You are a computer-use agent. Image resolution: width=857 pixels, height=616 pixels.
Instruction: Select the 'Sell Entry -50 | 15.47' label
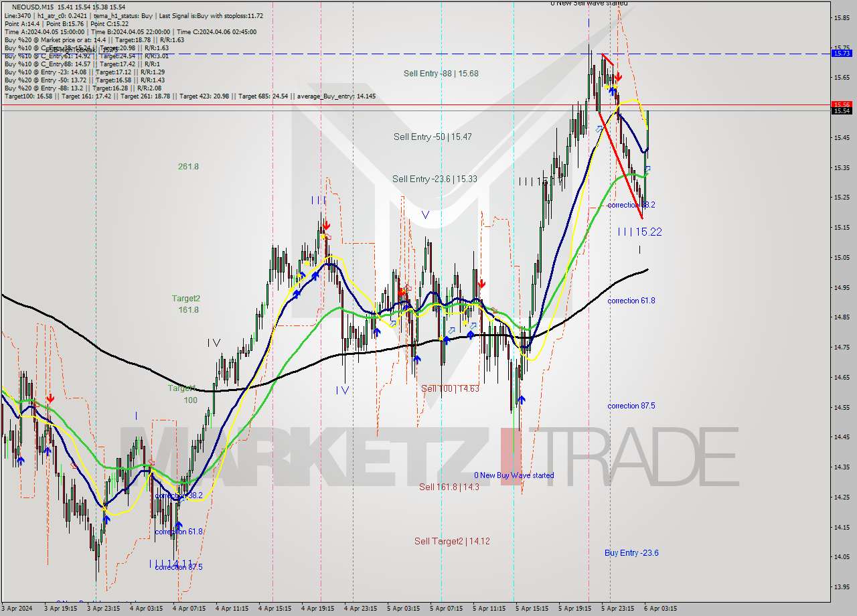tap(433, 137)
